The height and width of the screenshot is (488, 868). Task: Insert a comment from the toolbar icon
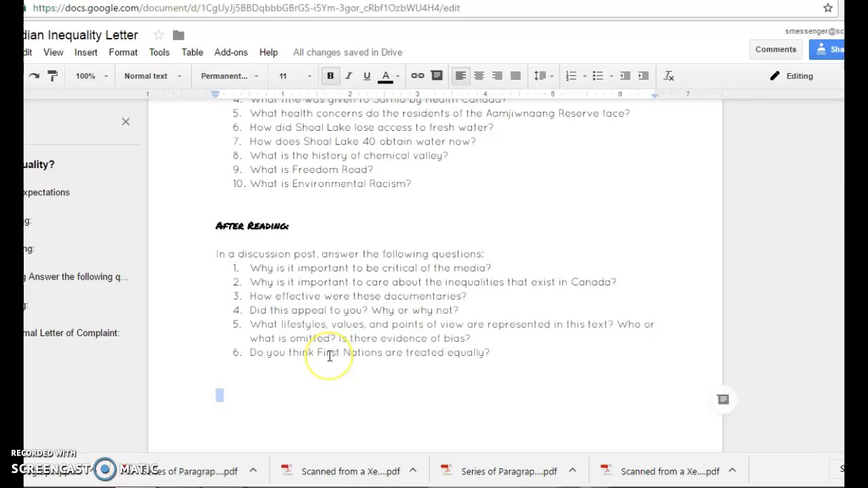click(437, 76)
